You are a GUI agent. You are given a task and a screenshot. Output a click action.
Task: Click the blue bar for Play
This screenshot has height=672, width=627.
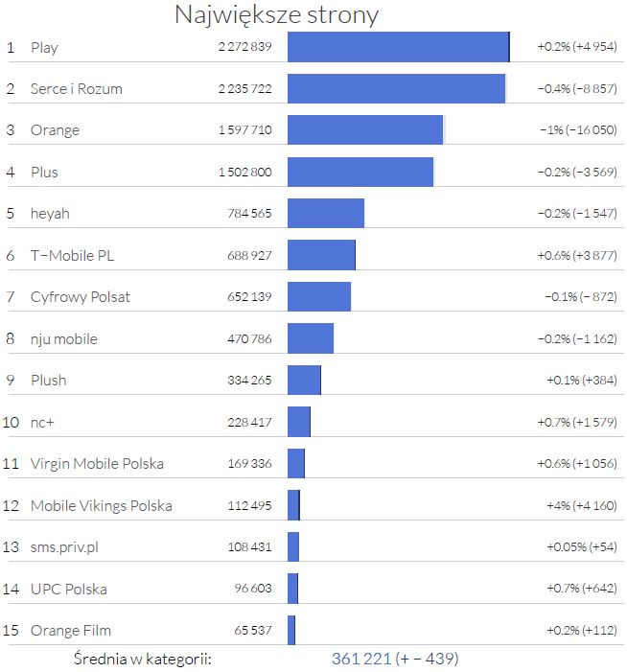coord(398,47)
